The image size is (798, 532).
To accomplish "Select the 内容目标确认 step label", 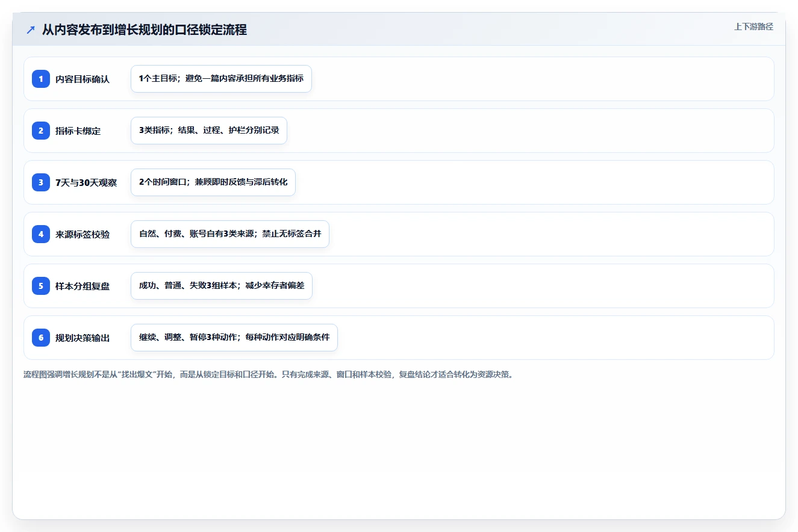I will pyautogui.click(x=83, y=79).
